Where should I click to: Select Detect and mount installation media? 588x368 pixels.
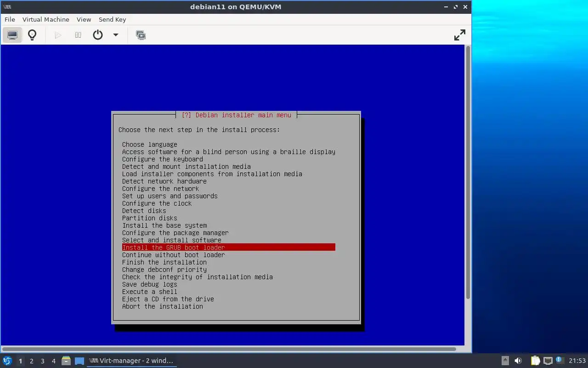(x=187, y=167)
